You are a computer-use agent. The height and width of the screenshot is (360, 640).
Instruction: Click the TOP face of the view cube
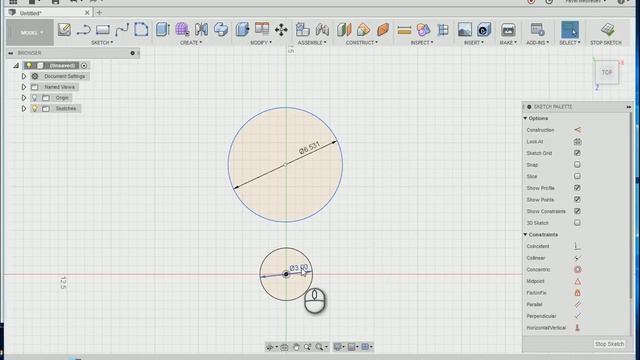click(x=607, y=72)
